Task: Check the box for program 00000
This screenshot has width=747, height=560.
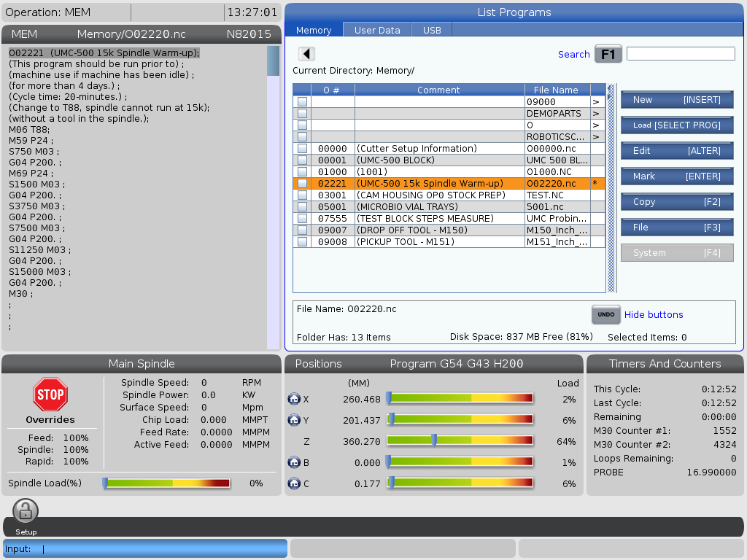Action: point(302,149)
